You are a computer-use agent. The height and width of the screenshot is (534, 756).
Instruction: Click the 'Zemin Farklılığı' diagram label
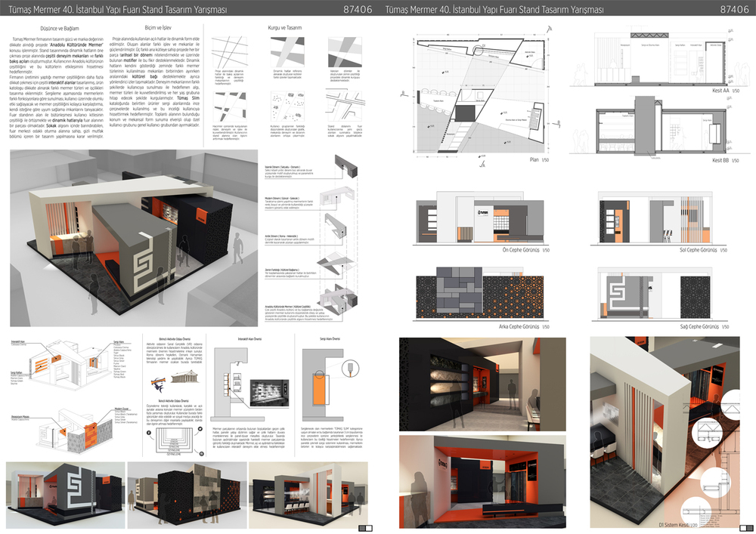[282, 270]
